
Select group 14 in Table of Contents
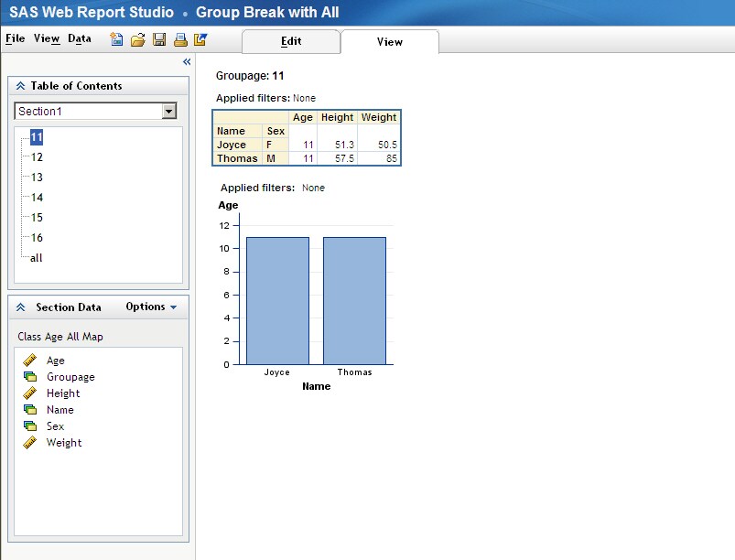click(37, 198)
